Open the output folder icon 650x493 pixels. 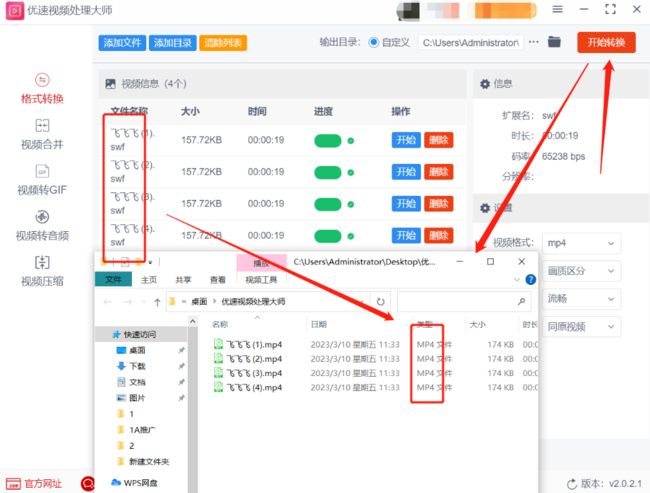(x=554, y=42)
